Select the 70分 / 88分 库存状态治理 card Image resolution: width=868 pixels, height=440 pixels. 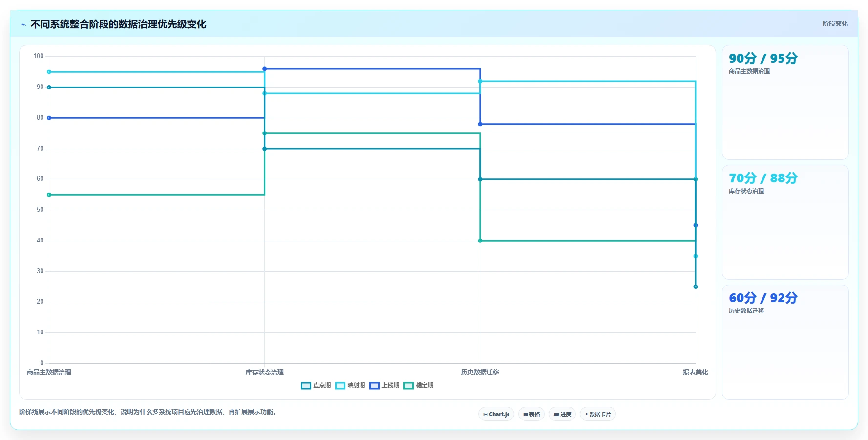(785, 222)
